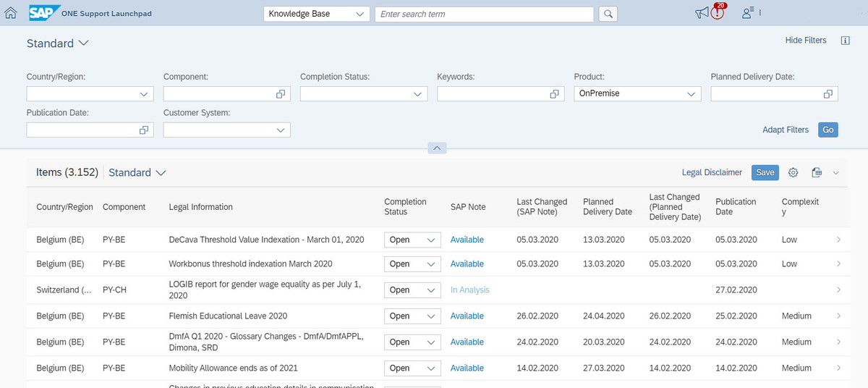Click the filter info icon beside Hide Filters

click(845, 41)
